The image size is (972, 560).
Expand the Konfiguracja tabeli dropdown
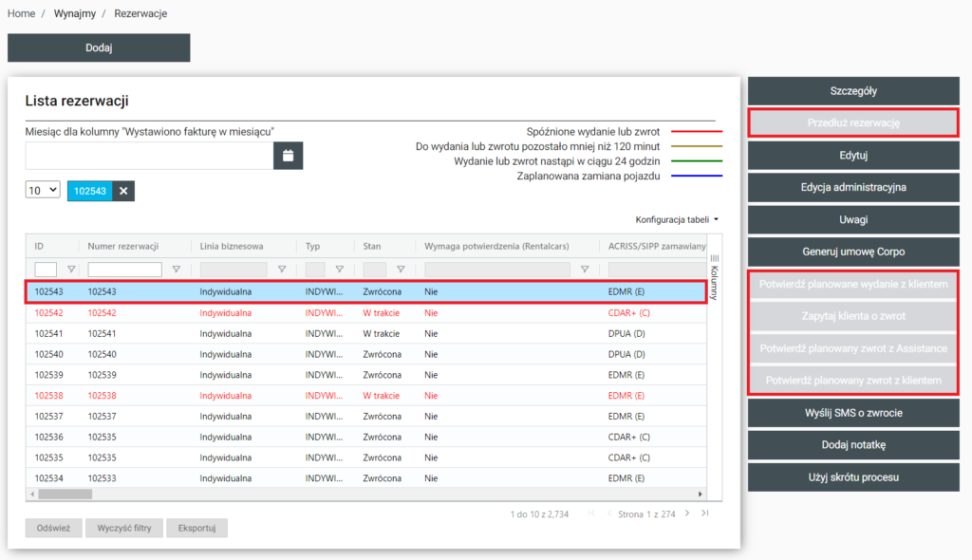coord(677,219)
